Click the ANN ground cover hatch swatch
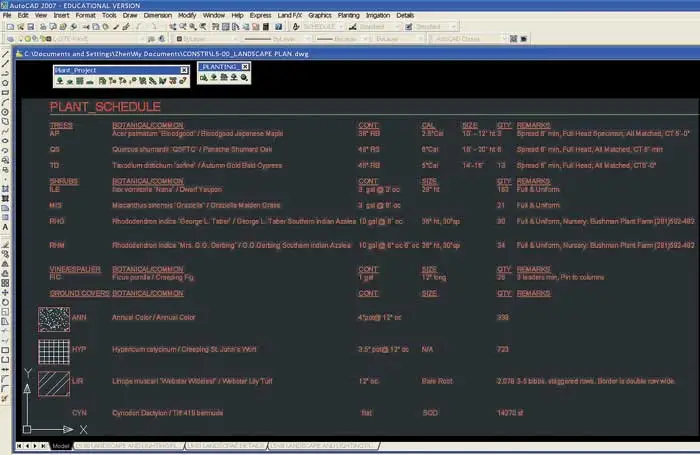 (53, 319)
